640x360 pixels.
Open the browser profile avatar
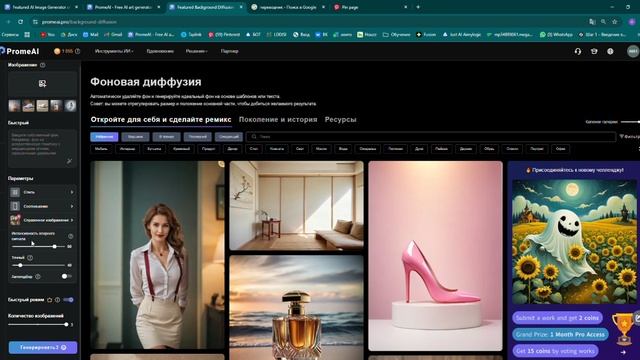coord(631,22)
